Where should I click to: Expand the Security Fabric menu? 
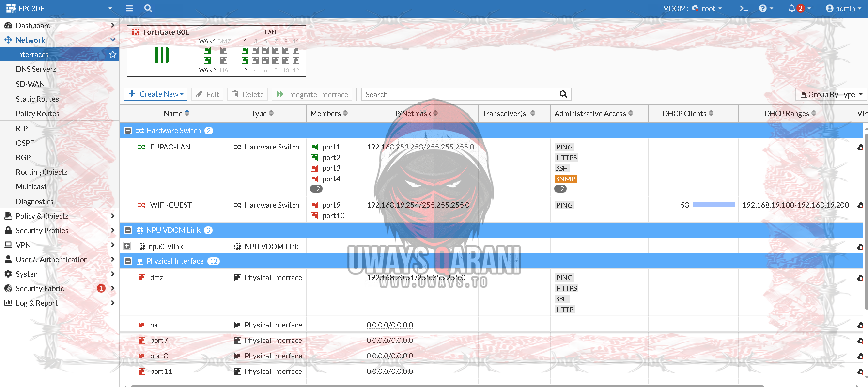coord(60,288)
